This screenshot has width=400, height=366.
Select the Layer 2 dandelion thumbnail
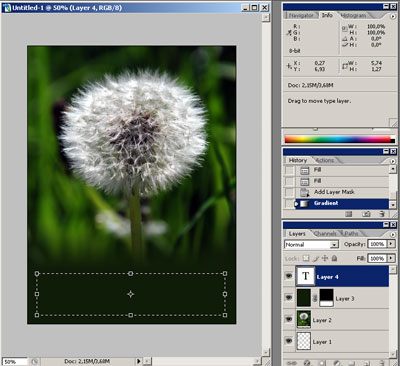click(303, 319)
